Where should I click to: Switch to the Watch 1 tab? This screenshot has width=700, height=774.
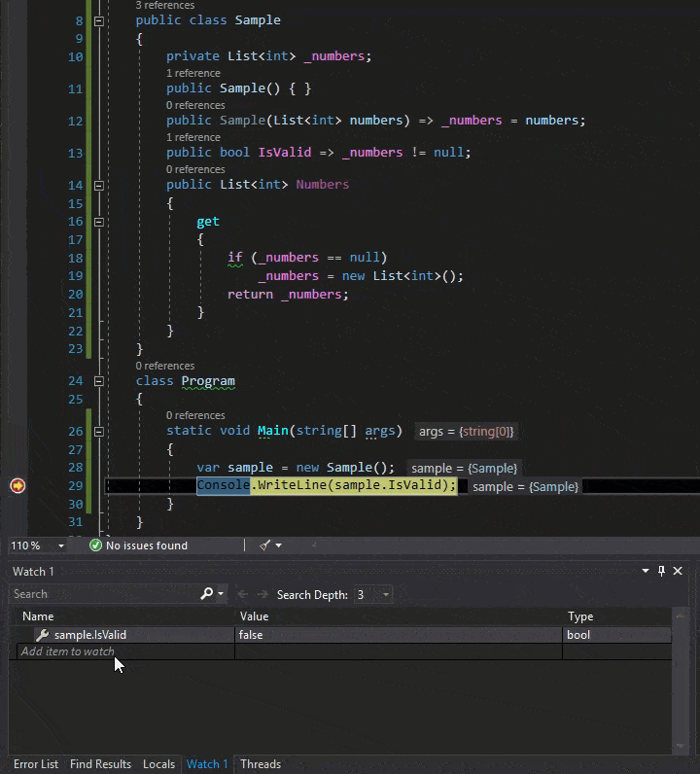(x=207, y=764)
